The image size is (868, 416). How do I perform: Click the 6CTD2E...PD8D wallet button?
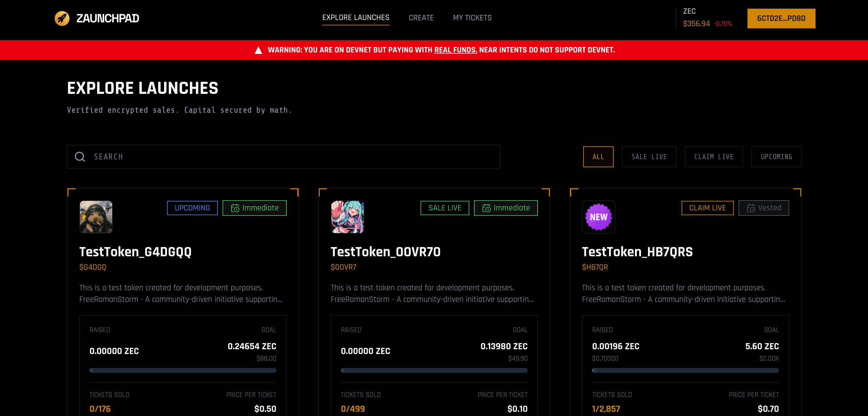pyautogui.click(x=781, y=18)
